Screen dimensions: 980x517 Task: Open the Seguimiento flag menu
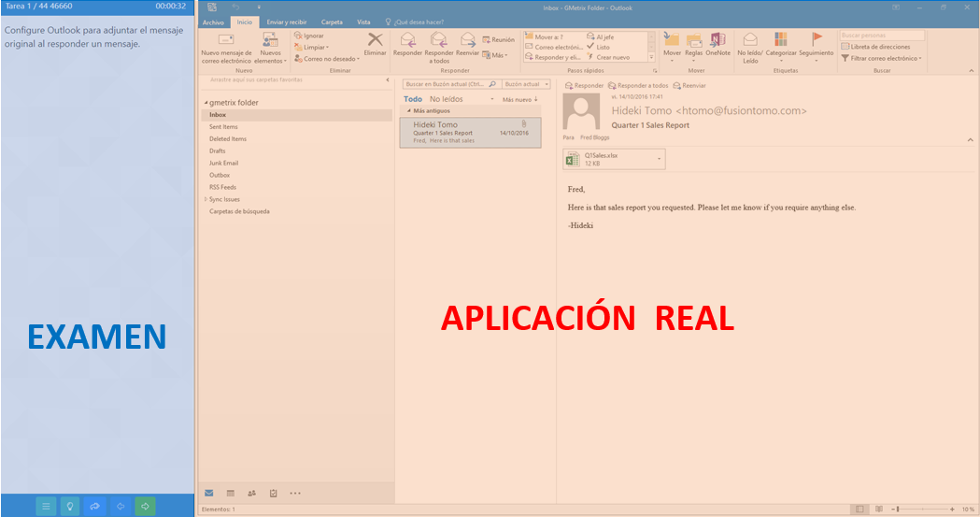coord(817,46)
